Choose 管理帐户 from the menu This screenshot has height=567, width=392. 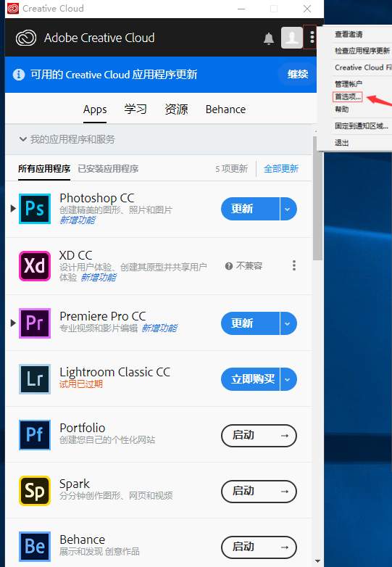348,84
